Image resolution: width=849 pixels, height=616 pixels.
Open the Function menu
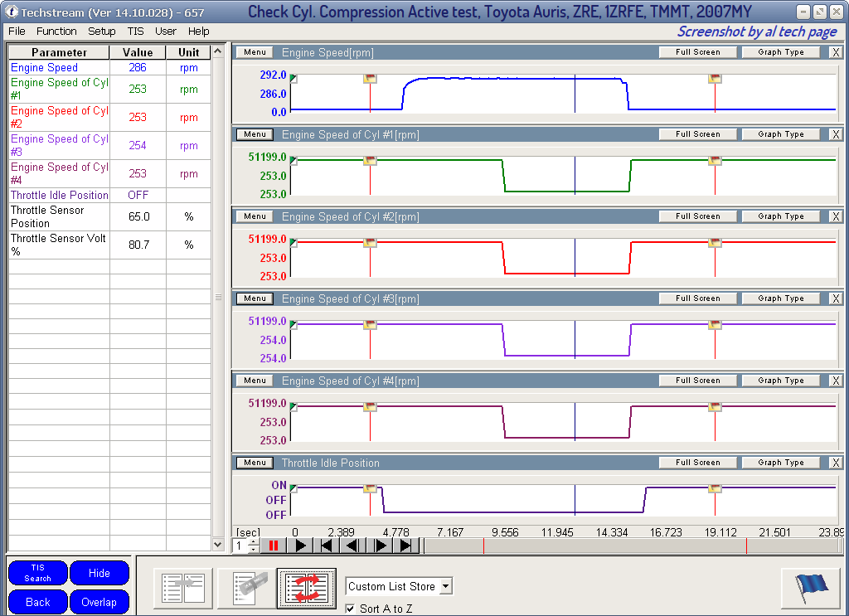pyautogui.click(x=56, y=31)
